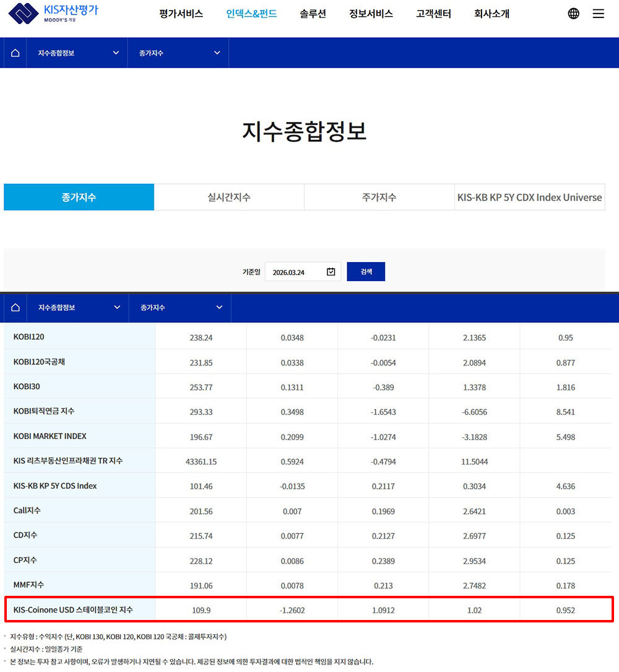
Task: Click value 8.541 in KOBI퇴직연금 row
Action: (565, 412)
